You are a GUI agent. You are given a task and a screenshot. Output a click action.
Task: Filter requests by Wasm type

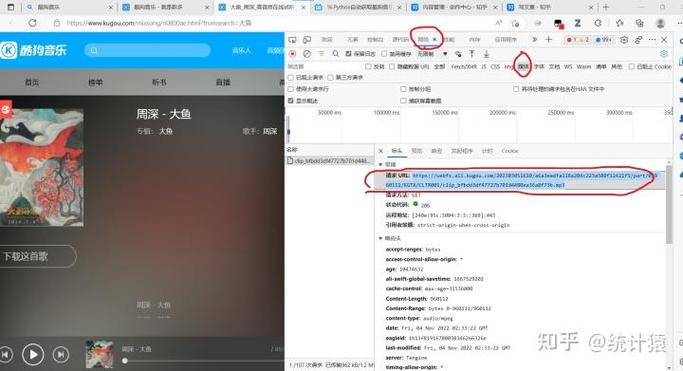584,67
